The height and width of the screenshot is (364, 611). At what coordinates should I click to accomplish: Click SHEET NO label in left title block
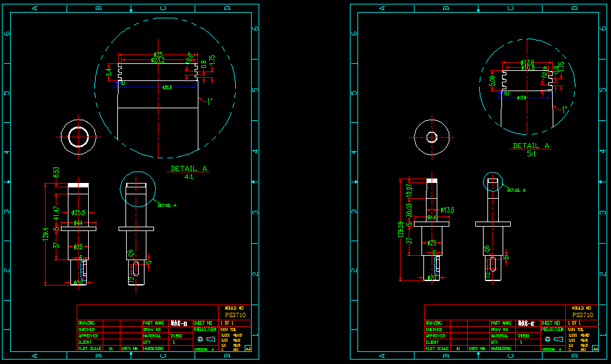[203, 323]
